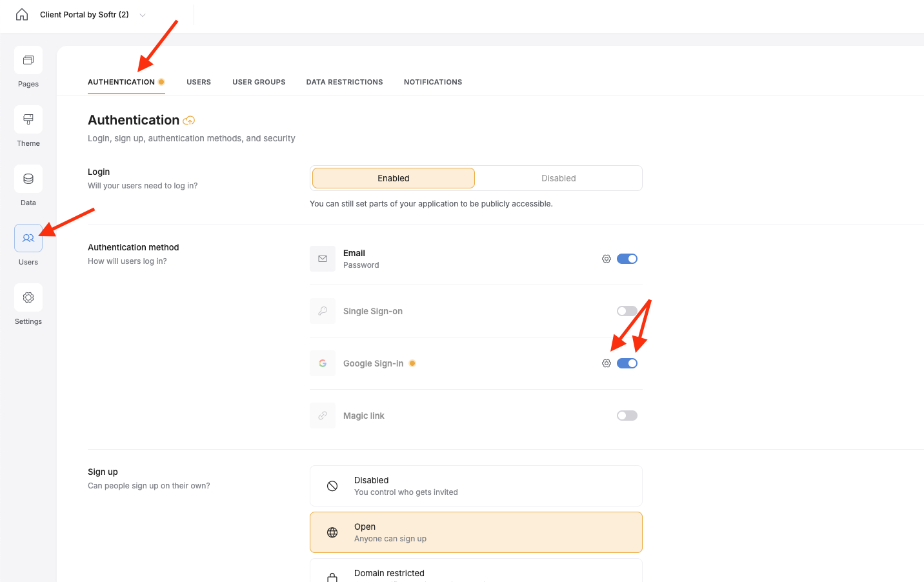Viewport: 924px width, 582px height.
Task: Turn on Single Sign-on
Action: (x=627, y=310)
